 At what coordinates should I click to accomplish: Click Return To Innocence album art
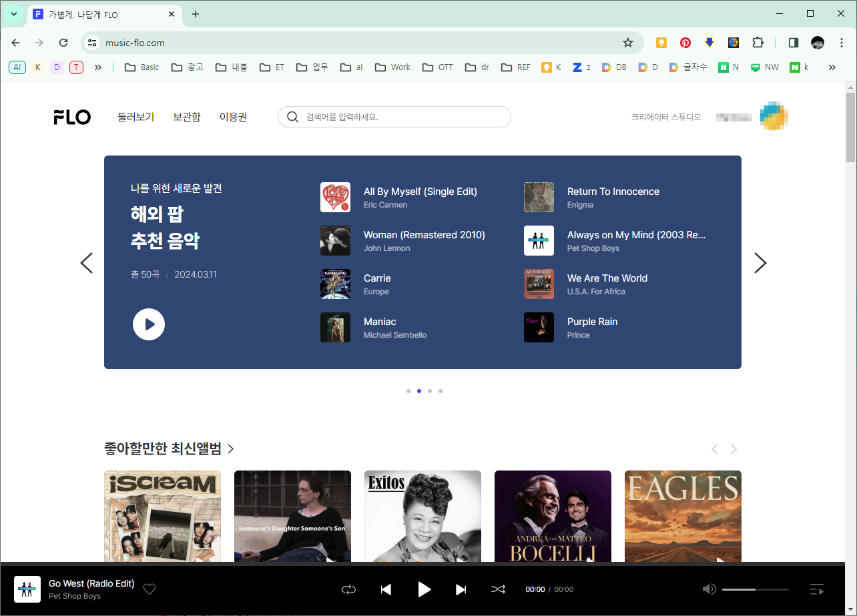pyautogui.click(x=539, y=198)
